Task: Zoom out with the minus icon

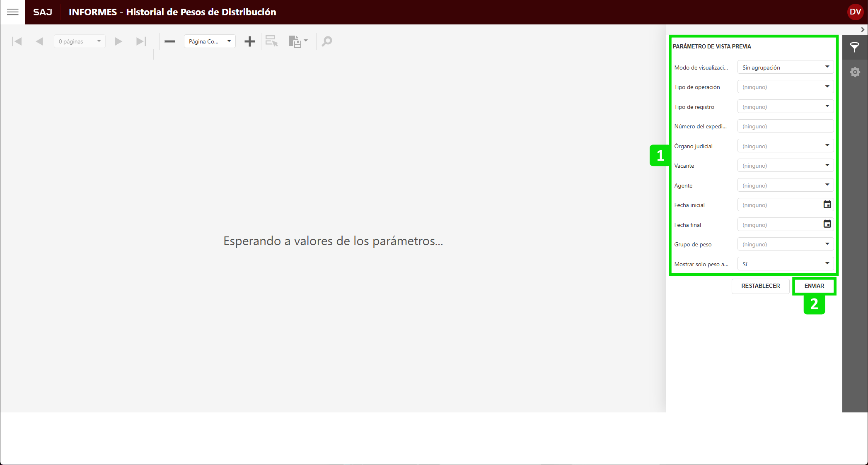Action: pyautogui.click(x=170, y=41)
